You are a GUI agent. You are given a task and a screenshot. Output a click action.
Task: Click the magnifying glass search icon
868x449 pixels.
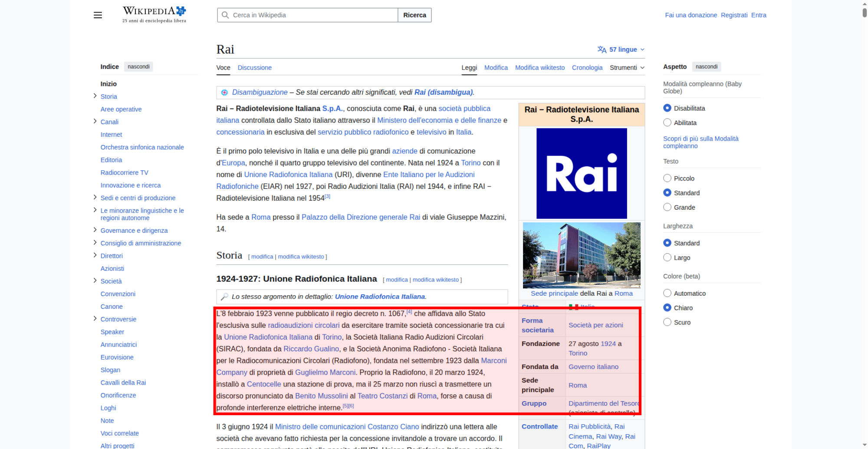[225, 15]
